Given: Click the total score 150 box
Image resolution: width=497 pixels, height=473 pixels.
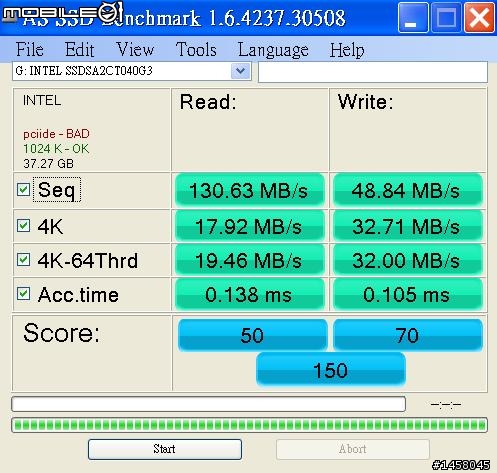Looking at the screenshot, I should [x=331, y=370].
